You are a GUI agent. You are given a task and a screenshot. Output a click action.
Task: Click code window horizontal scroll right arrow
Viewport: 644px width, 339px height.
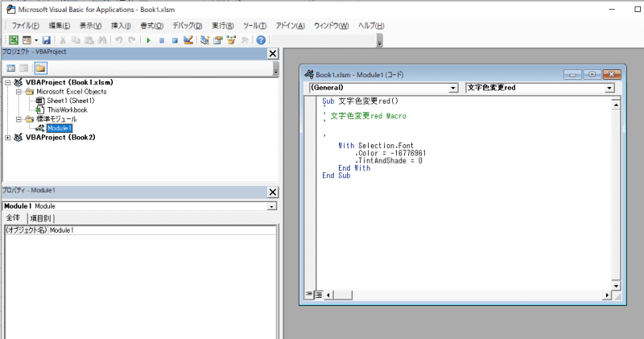point(607,295)
